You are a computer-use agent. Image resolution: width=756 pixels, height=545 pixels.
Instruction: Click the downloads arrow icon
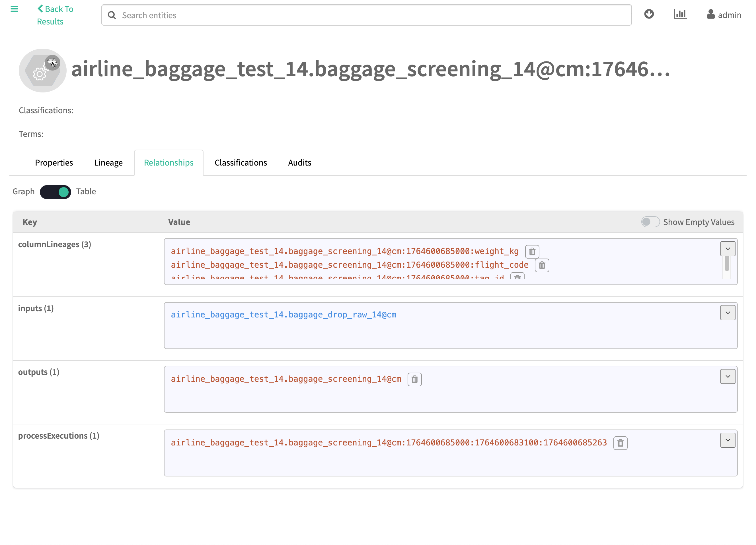coord(649,14)
